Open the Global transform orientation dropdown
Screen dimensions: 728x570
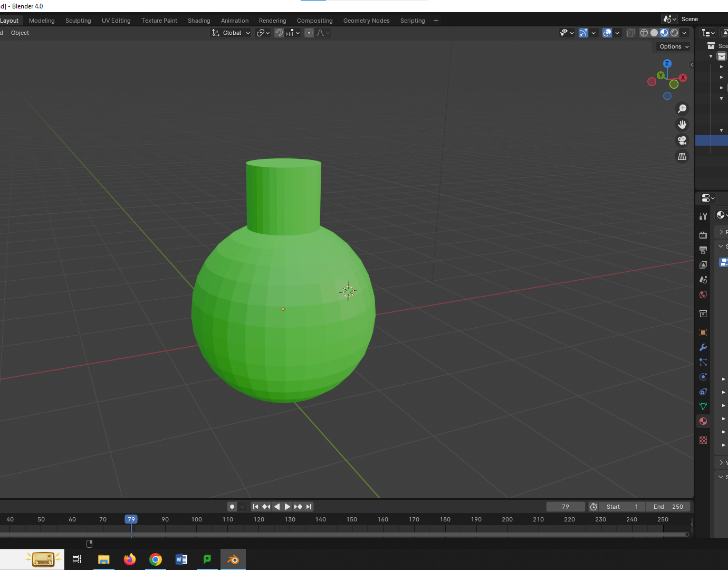(x=231, y=33)
